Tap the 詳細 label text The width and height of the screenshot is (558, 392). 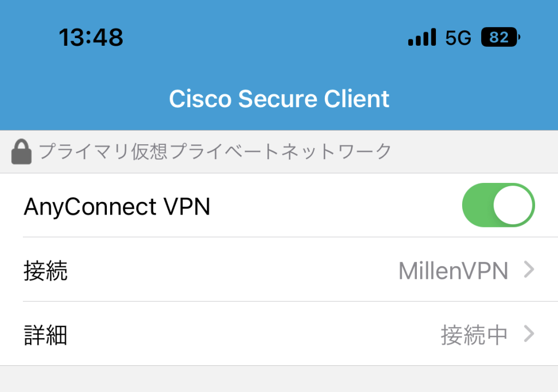click(x=46, y=335)
